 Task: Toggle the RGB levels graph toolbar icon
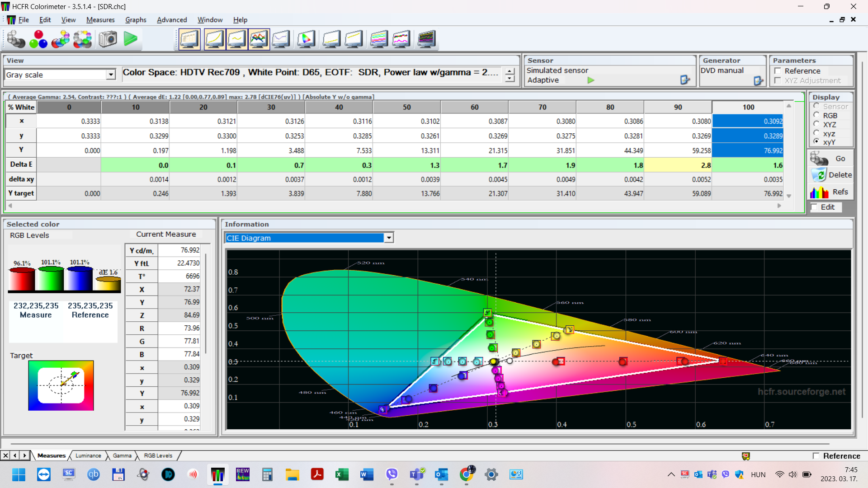[x=259, y=39]
